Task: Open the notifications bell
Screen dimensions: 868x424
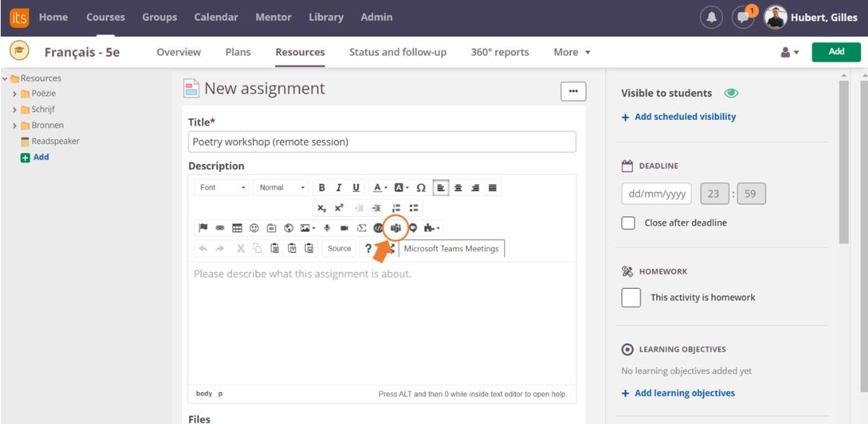Action: 711,16
